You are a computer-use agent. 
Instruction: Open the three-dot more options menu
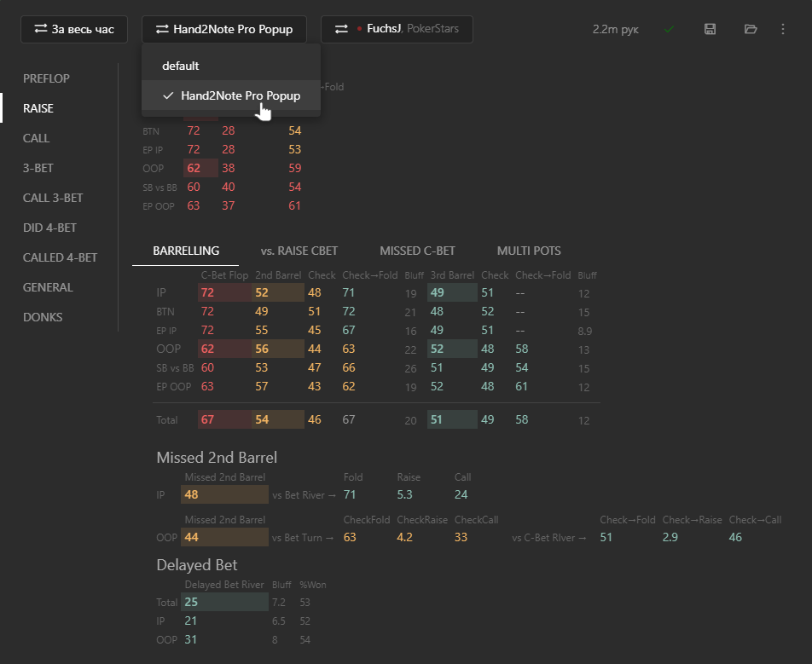point(782,29)
